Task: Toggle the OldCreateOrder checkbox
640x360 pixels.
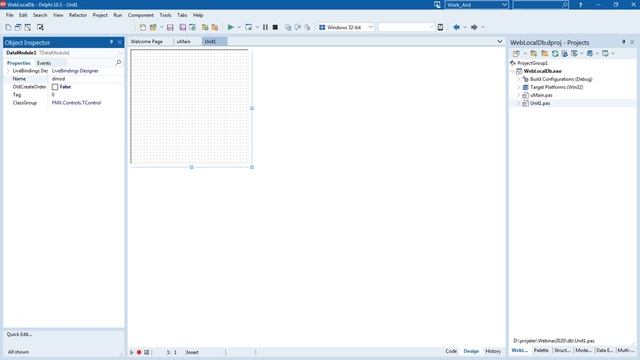Action: click(x=55, y=87)
